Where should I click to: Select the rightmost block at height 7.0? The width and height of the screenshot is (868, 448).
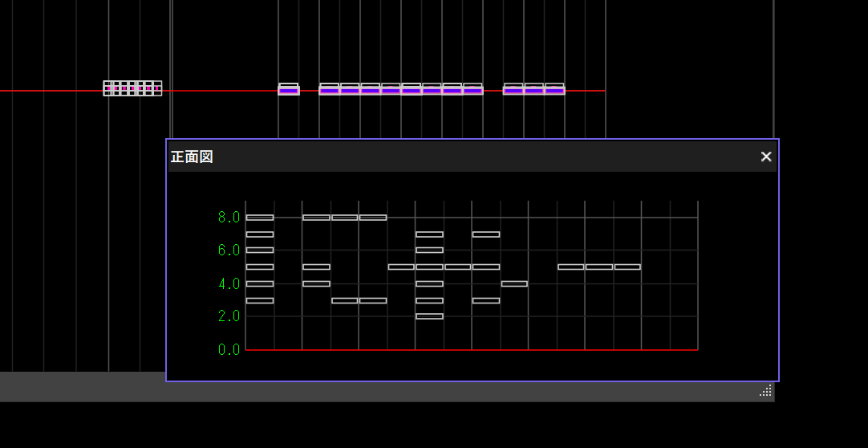[486, 234]
